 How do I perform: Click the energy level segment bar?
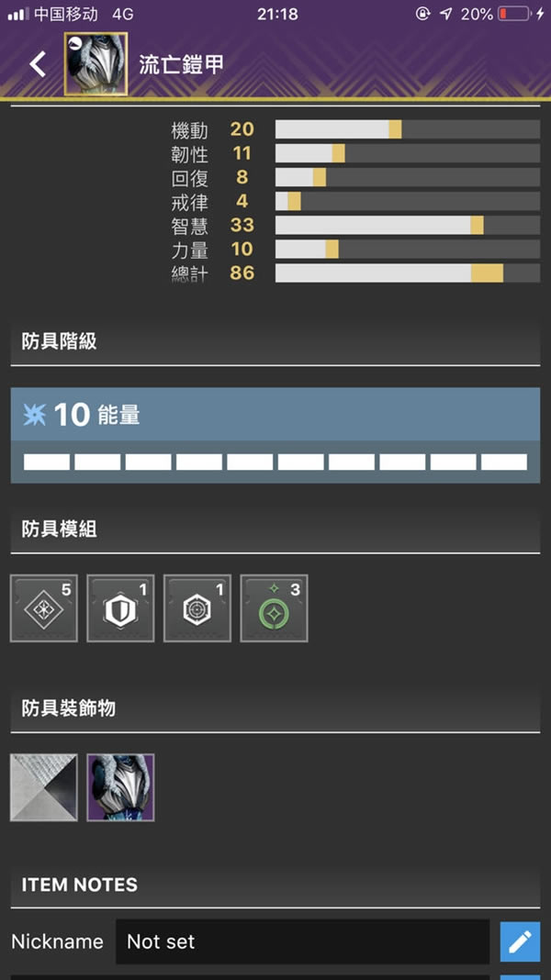[x=275, y=462]
